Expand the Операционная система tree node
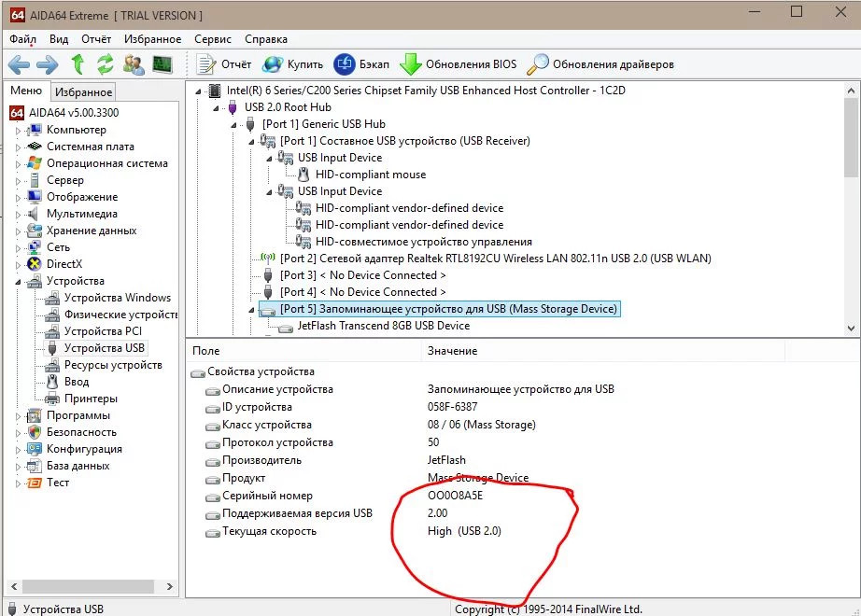Screen dimensions: 861x616 [x=18, y=164]
